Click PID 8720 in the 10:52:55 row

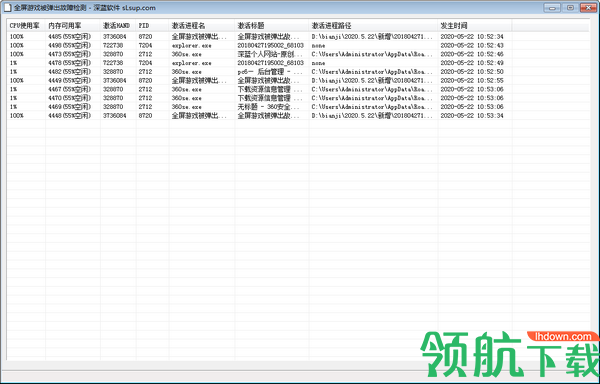coord(145,81)
